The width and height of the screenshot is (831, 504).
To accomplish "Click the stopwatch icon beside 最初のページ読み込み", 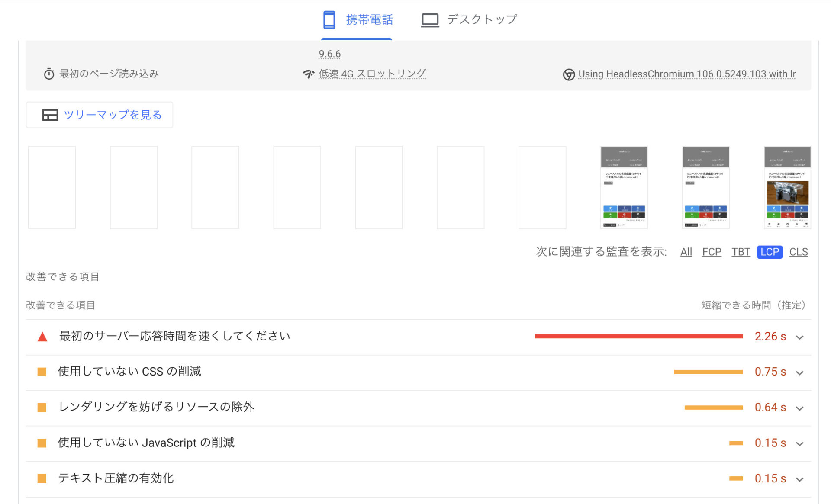I will (x=49, y=74).
